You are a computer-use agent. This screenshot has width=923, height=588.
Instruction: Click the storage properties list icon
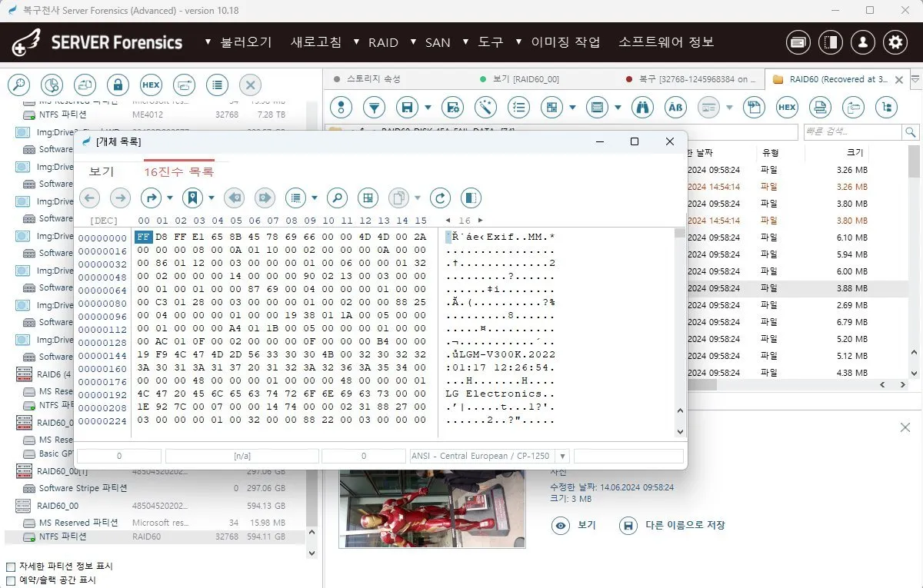[x=218, y=85]
